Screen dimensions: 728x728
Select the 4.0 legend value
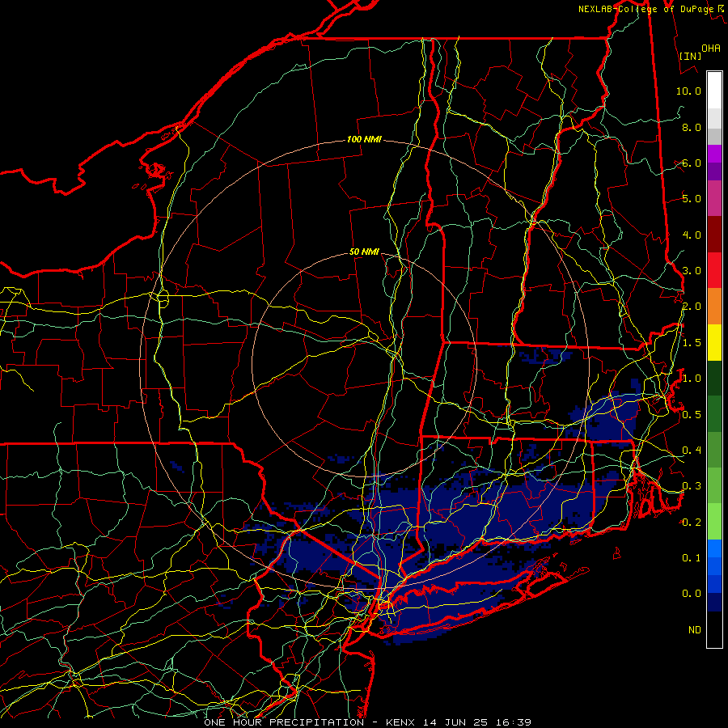pyautogui.click(x=692, y=235)
